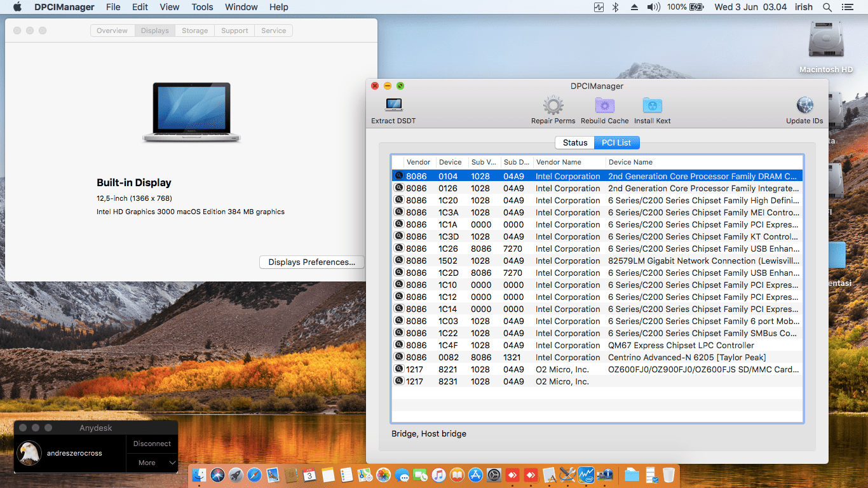Screen dimensions: 868x488
Task: Select the row with device ID 0126
Action: tap(597, 188)
